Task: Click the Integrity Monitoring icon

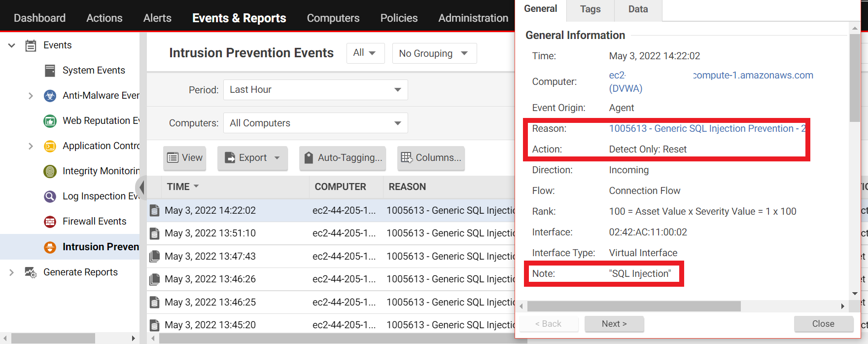Action: (x=50, y=171)
